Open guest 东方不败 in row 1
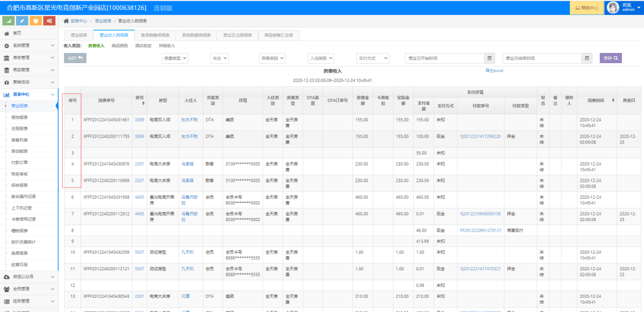This screenshot has height=312, width=644. [190, 120]
